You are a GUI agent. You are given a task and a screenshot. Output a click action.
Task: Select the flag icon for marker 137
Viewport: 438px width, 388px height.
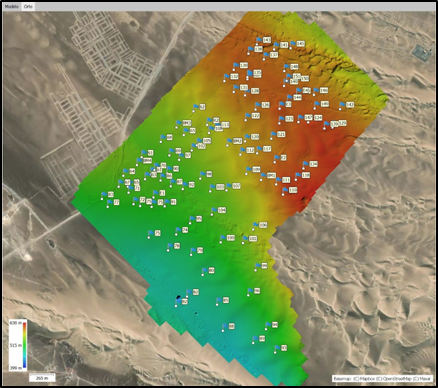coord(266,55)
